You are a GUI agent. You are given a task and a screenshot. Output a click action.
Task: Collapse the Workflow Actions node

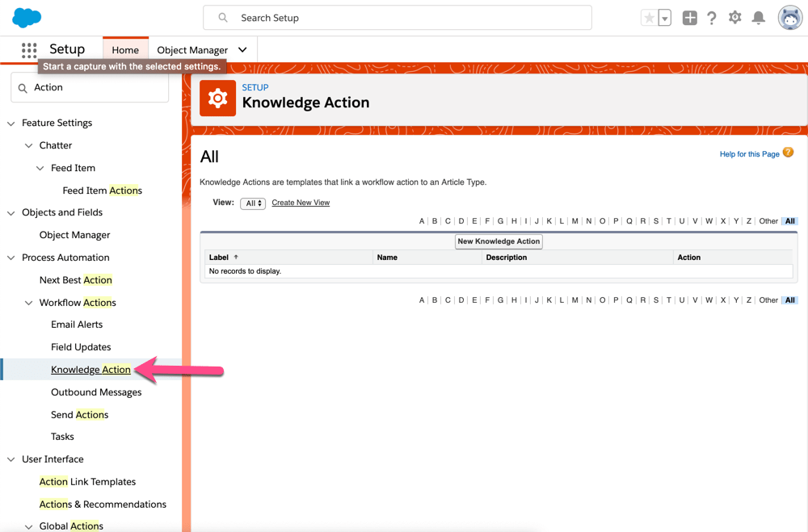click(28, 303)
